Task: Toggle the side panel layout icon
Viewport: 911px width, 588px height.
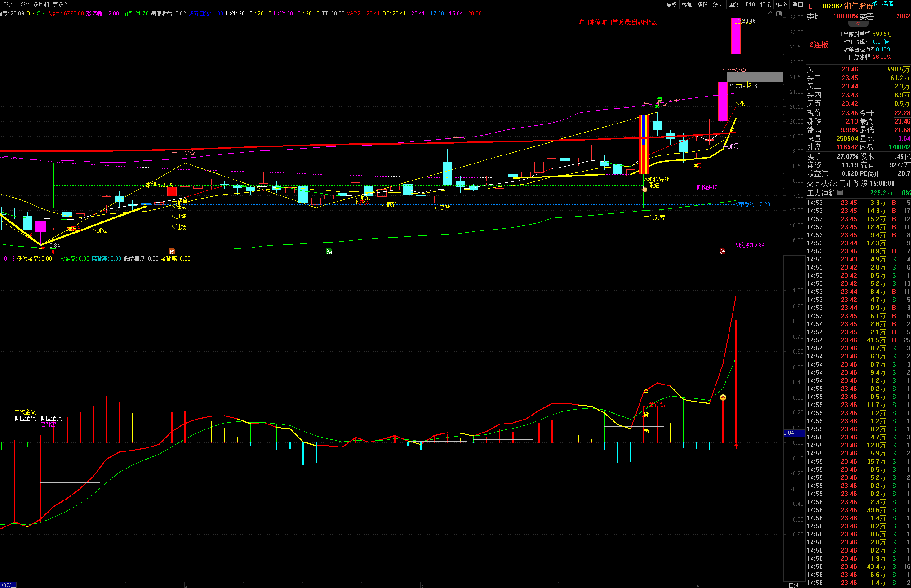Action: (x=779, y=13)
